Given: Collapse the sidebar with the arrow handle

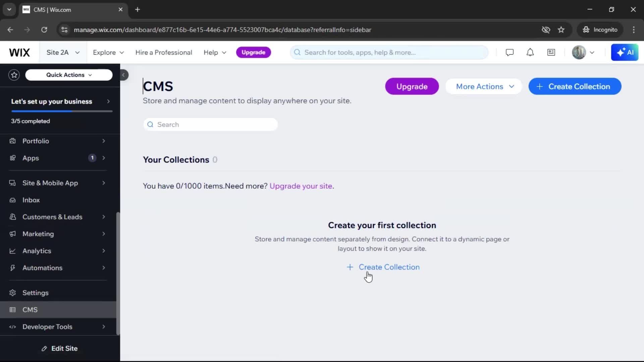Looking at the screenshot, I should [x=123, y=75].
